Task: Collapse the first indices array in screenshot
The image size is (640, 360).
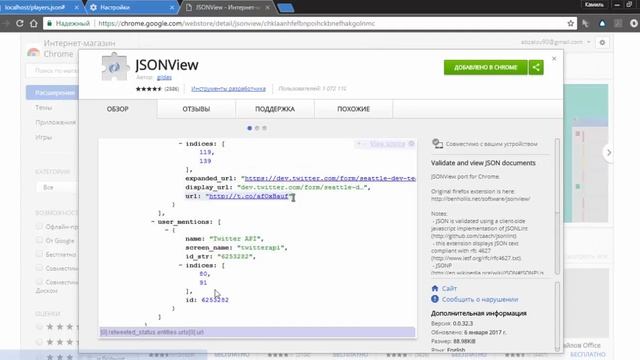Action: click(180, 144)
